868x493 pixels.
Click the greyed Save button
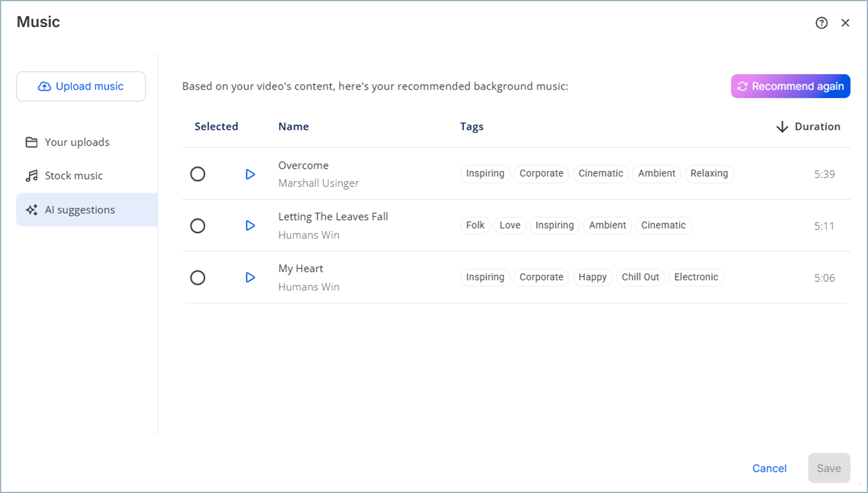pyautogui.click(x=829, y=468)
